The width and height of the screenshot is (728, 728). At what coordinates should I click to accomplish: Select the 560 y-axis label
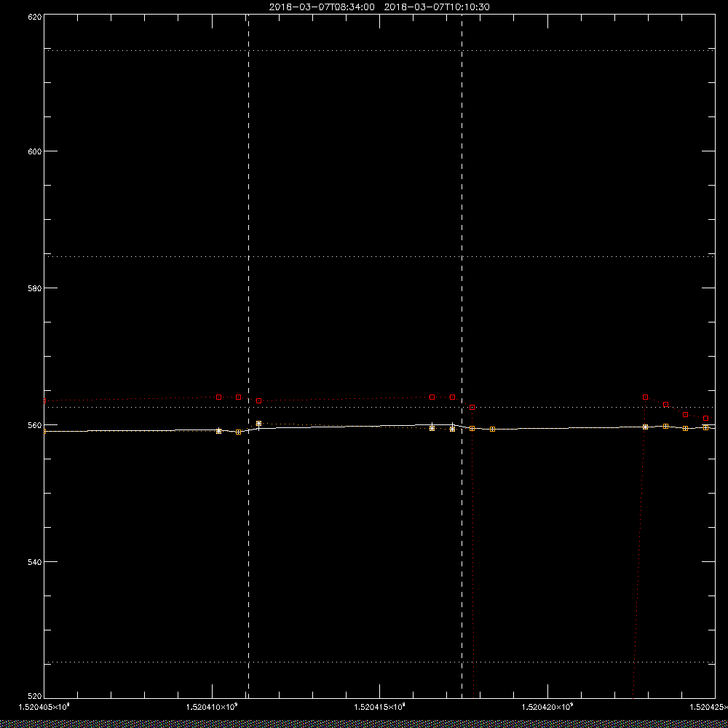(x=35, y=425)
